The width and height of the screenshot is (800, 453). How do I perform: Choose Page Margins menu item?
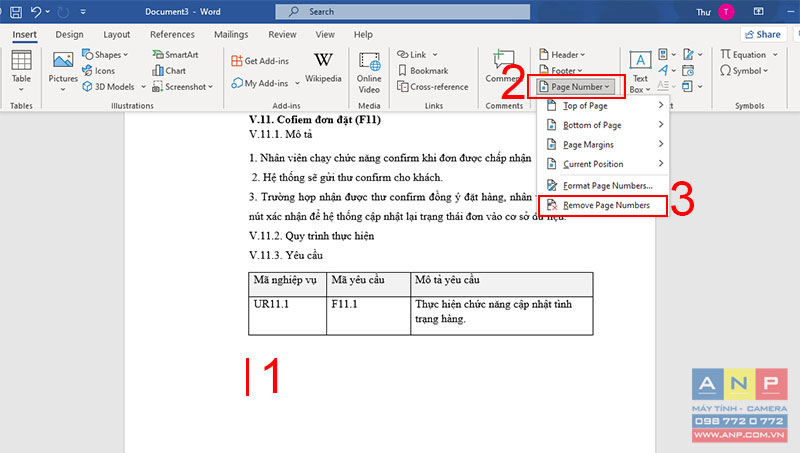604,144
